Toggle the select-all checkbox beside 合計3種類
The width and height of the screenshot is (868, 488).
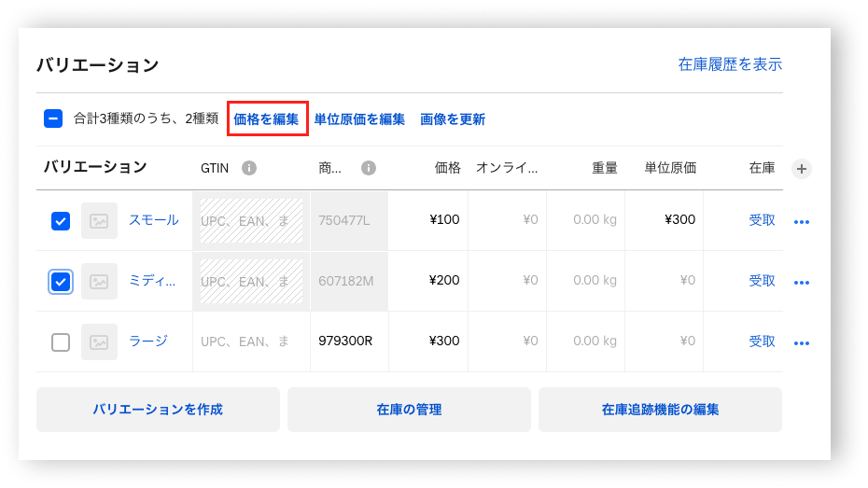(x=53, y=119)
